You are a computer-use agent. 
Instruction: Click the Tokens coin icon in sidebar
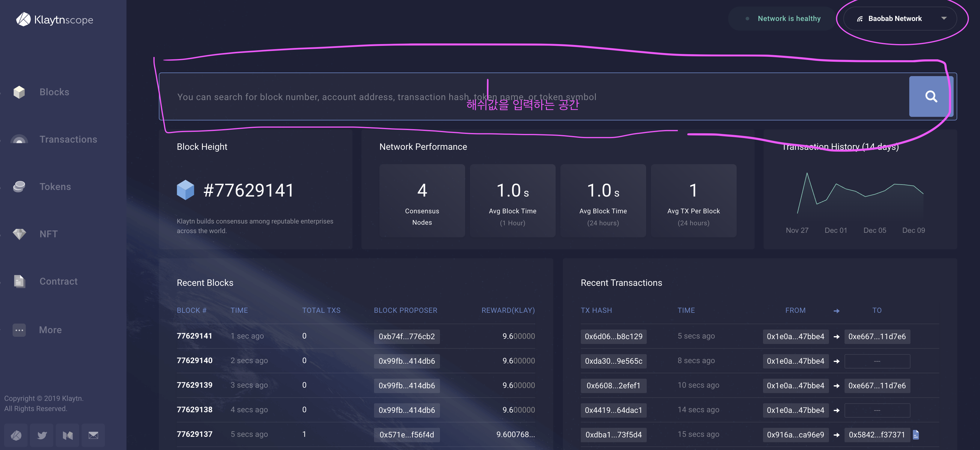19,186
